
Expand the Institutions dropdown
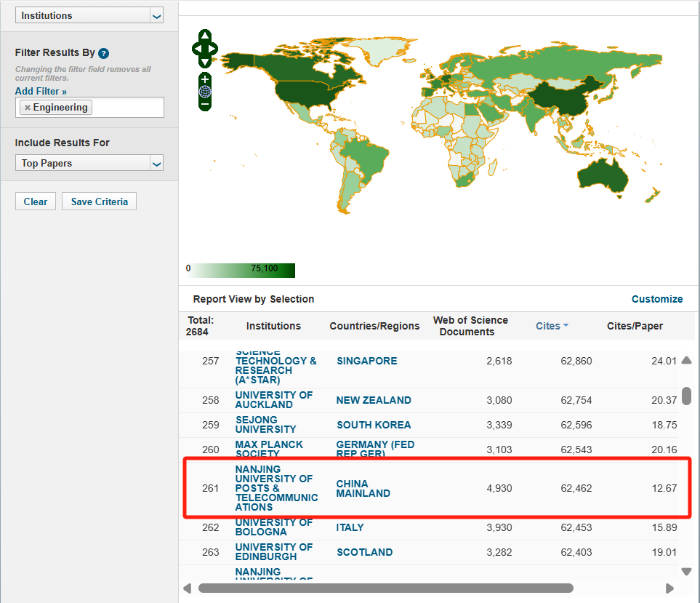156,15
